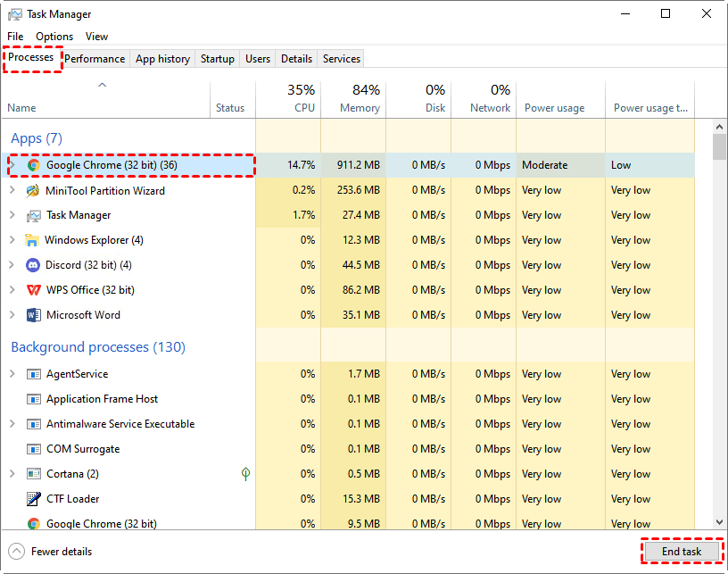The image size is (728, 574).
Task: Click the Task Manager icon in the process list
Action: [x=31, y=215]
